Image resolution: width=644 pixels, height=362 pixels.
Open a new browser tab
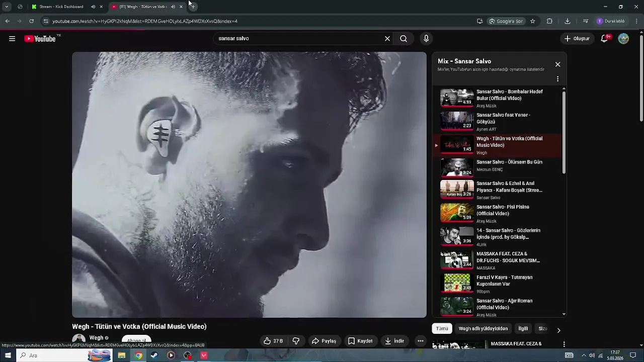click(193, 7)
